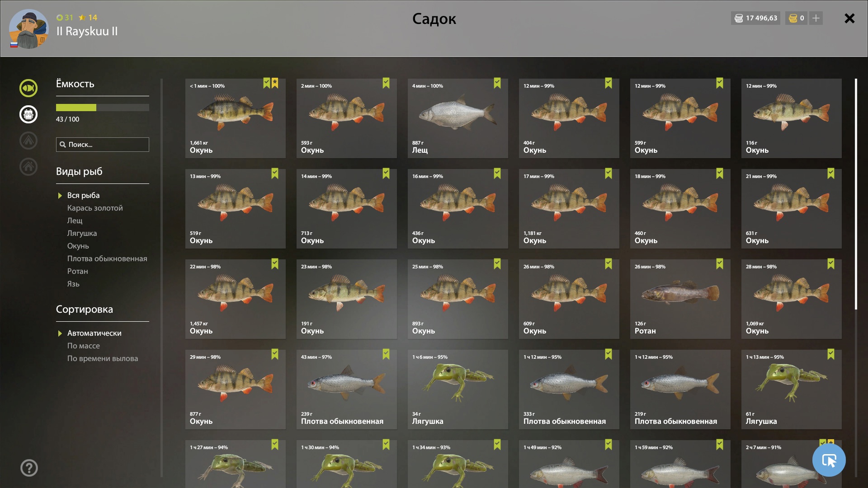Toggle the bookmark on 1,661 кг Окунь card

(267, 83)
